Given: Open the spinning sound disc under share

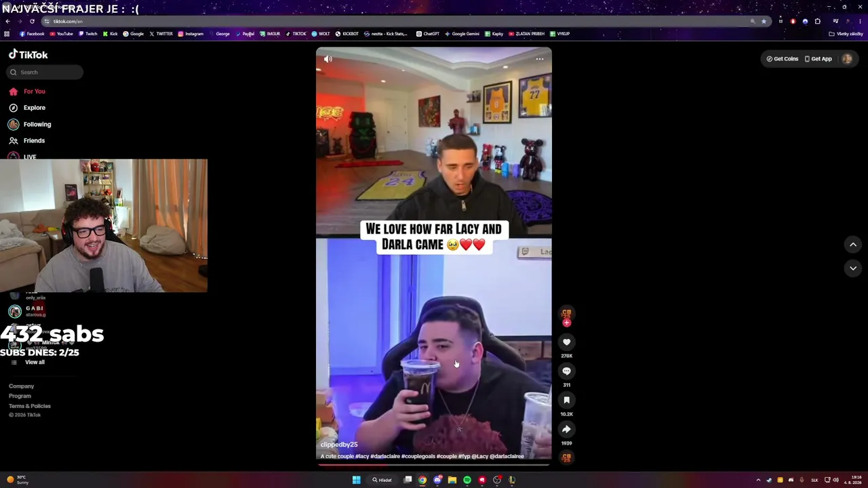Looking at the screenshot, I should [x=566, y=457].
